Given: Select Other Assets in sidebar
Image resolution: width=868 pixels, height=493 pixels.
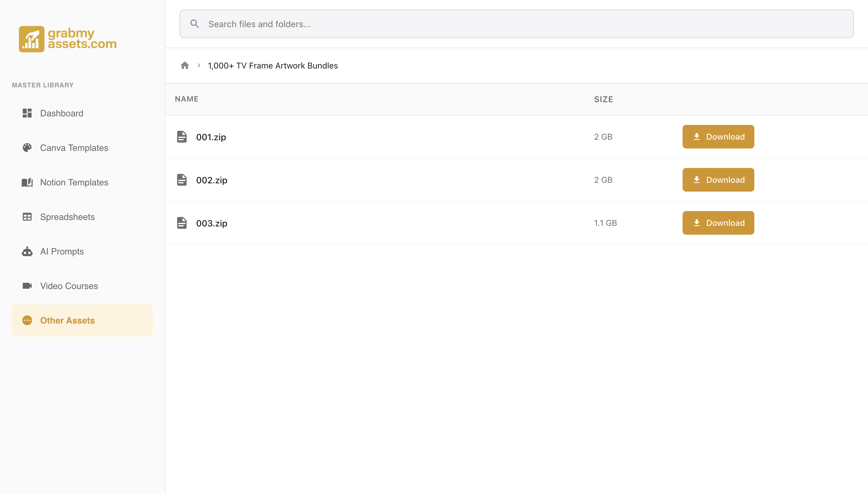Looking at the screenshot, I should tap(67, 320).
